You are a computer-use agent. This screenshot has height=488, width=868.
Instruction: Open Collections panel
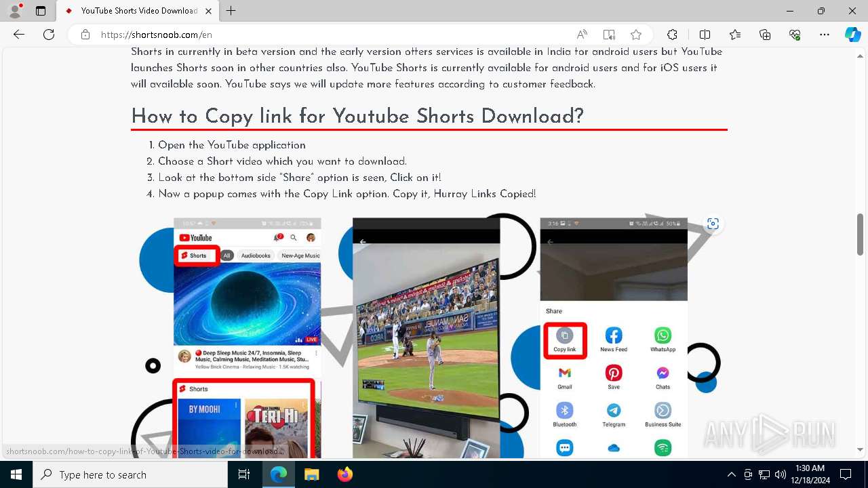click(x=765, y=35)
